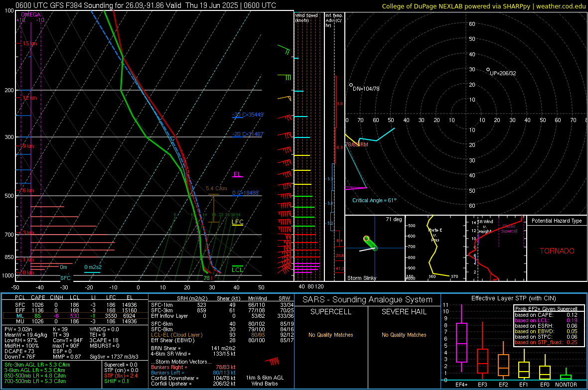The width and height of the screenshot is (588, 390).
Task: Click the SFC-1km SRH row
Action: click(222, 305)
